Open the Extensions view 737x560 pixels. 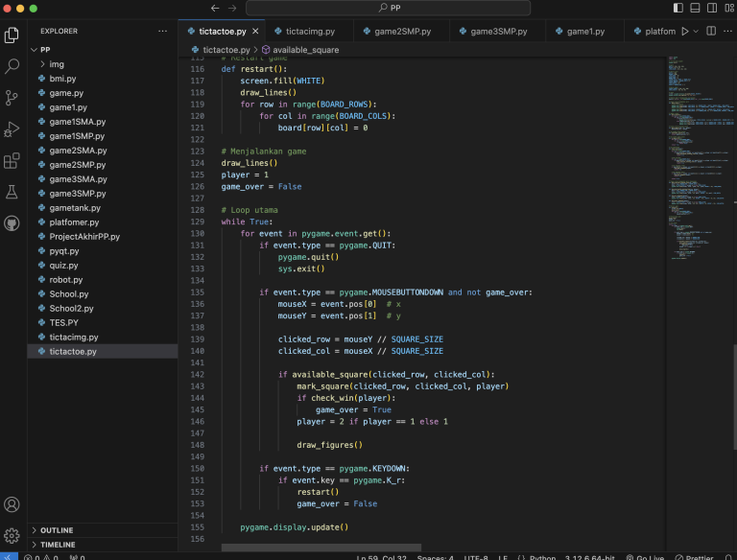coord(12,161)
